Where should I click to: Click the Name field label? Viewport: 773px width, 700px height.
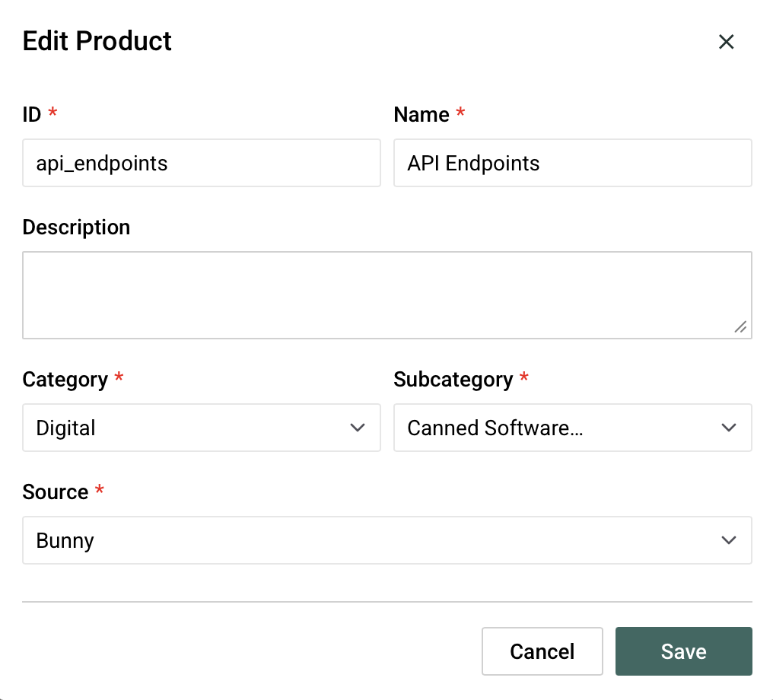[421, 115]
